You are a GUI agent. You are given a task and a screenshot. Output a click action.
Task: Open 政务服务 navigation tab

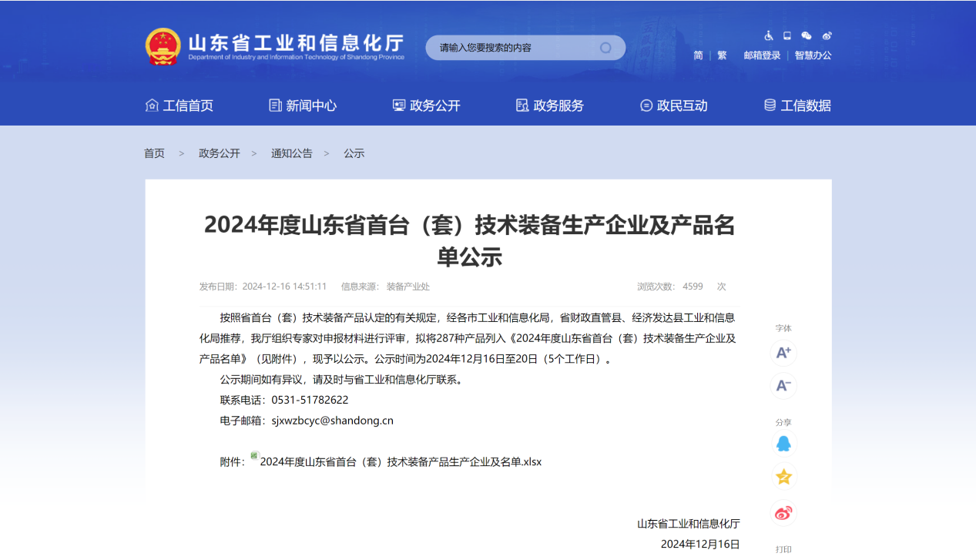550,106
